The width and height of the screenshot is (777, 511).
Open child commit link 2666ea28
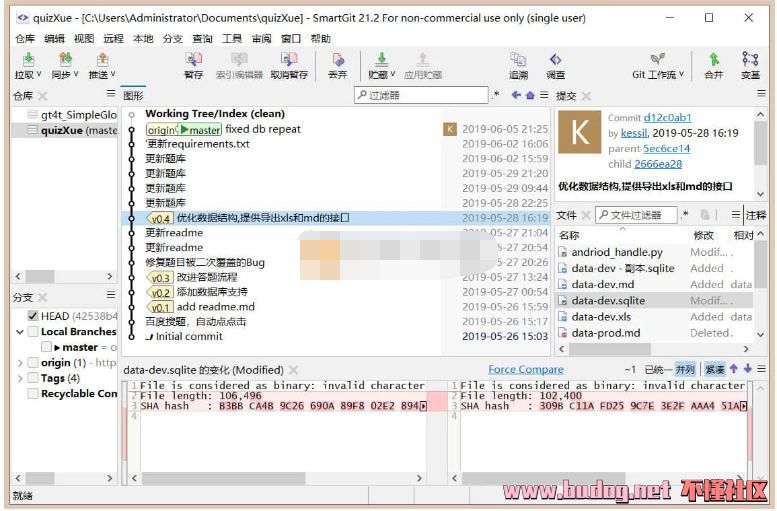658,164
